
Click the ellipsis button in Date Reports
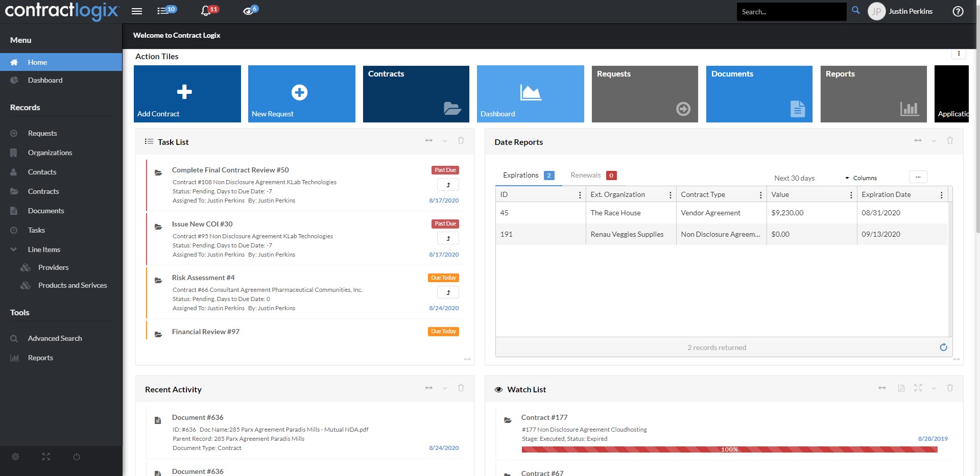918,177
